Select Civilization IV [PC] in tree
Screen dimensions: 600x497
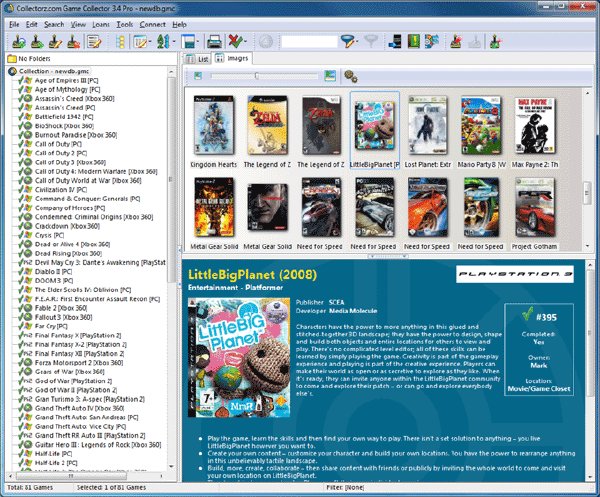click(61, 190)
